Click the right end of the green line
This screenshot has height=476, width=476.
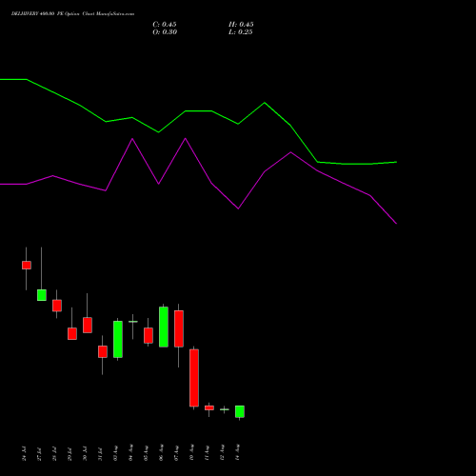[x=396, y=162]
